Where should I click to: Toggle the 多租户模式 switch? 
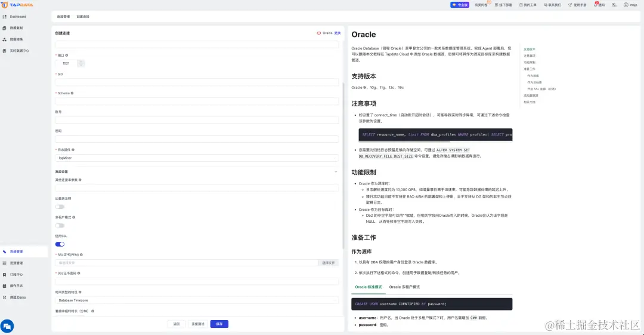pos(60,226)
